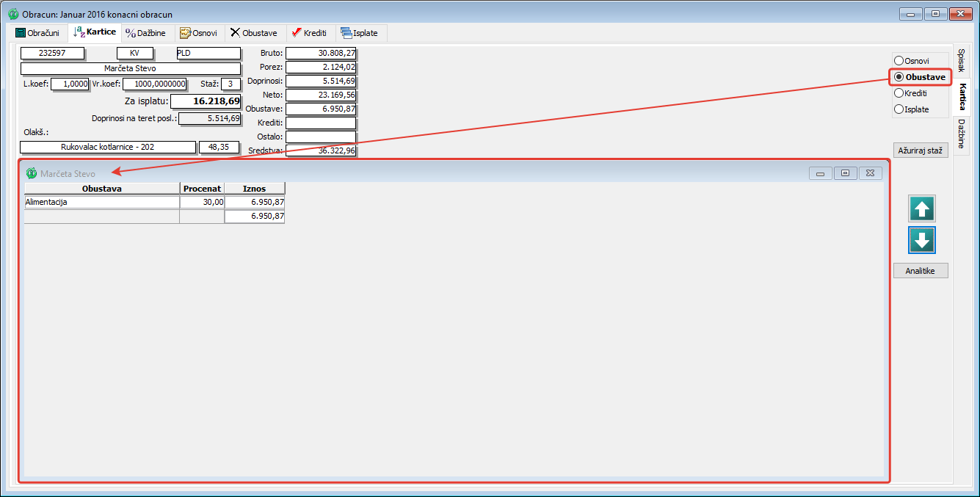
Task: Switch to the Dažbine vertical side tab
Action: [x=962, y=133]
